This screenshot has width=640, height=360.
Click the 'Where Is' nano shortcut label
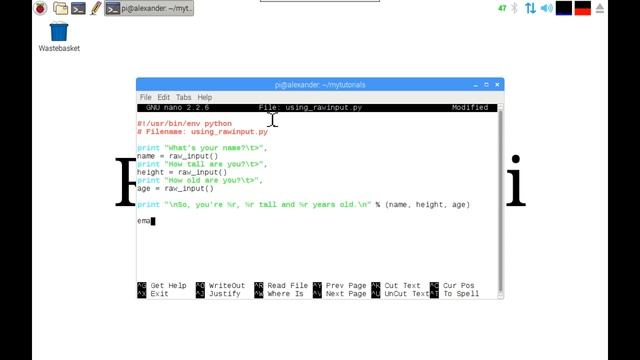click(x=286, y=293)
